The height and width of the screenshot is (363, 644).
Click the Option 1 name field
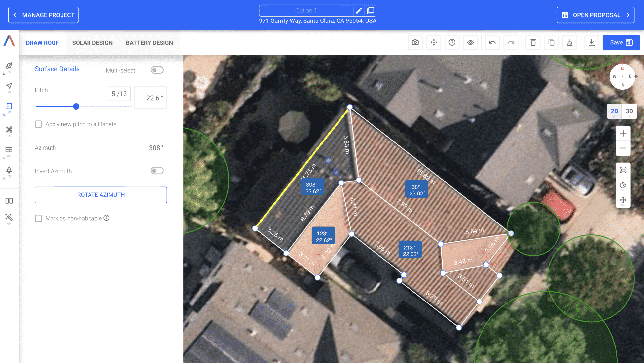coord(306,11)
